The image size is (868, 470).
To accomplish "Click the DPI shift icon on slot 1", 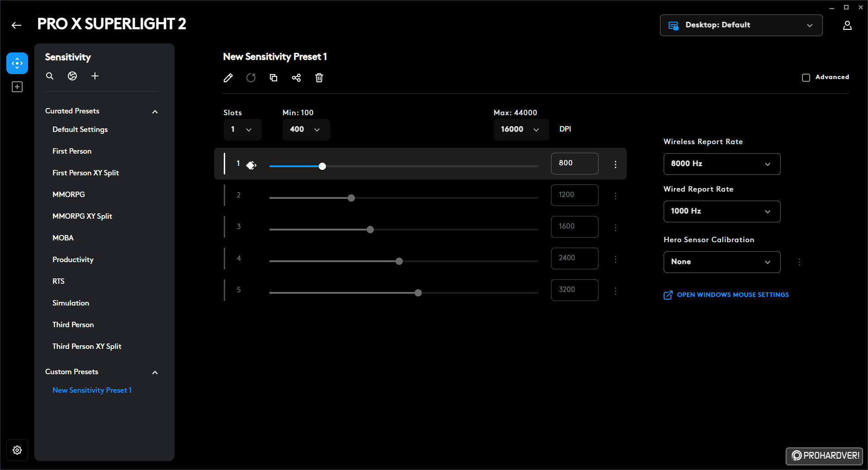I will point(251,165).
